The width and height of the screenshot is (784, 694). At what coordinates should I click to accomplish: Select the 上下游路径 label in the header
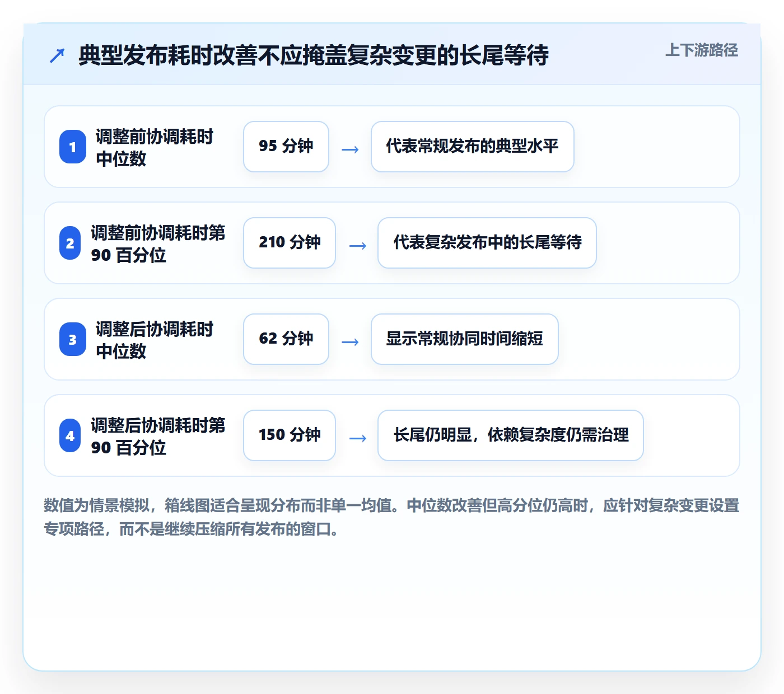(x=702, y=50)
